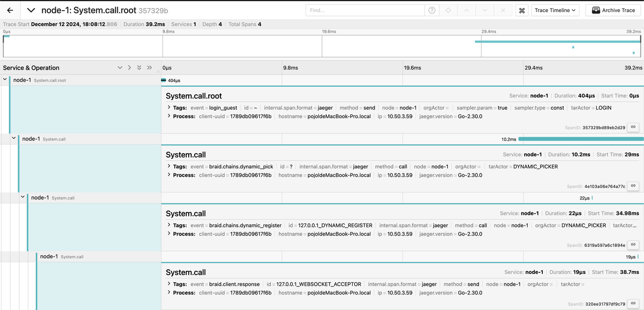Click the 22µs span marker in timeline

tap(592, 197)
